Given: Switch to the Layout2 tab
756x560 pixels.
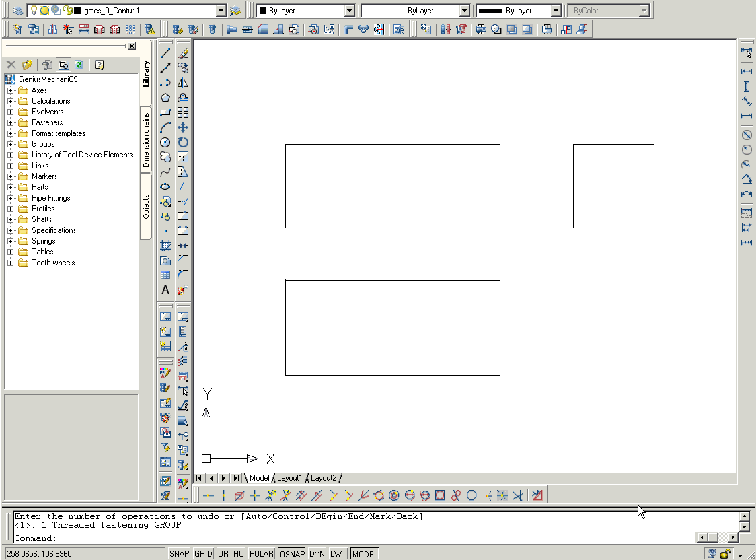Looking at the screenshot, I should tap(324, 478).
